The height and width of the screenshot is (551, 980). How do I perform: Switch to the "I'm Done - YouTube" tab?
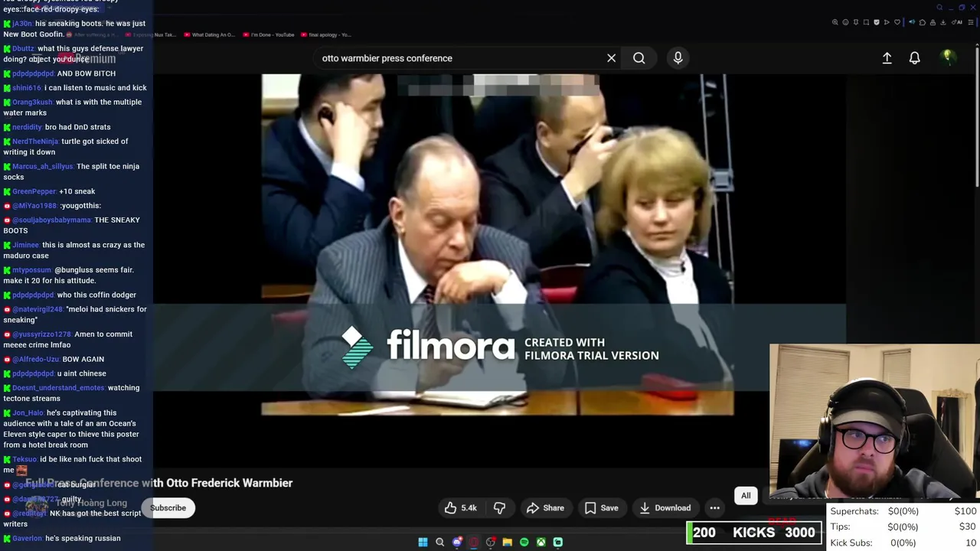point(269,34)
